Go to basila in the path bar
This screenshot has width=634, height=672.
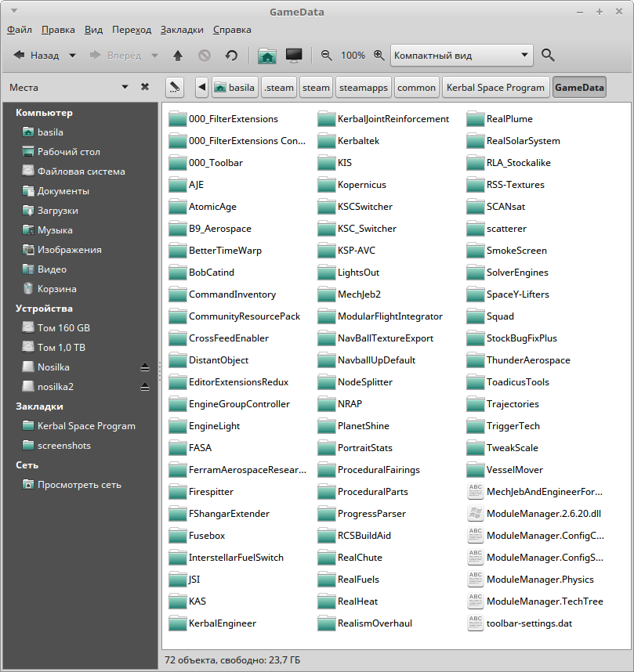(x=235, y=88)
